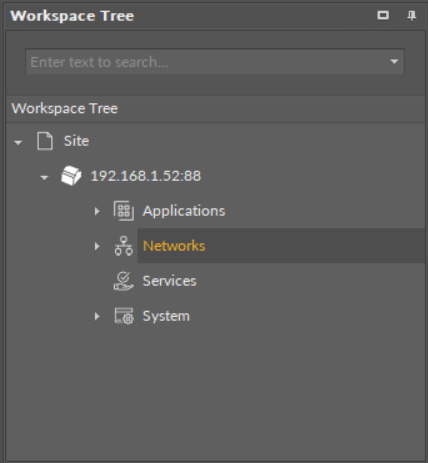This screenshot has width=428, height=463.
Task: Click the System settings window icon
Action: click(x=124, y=316)
